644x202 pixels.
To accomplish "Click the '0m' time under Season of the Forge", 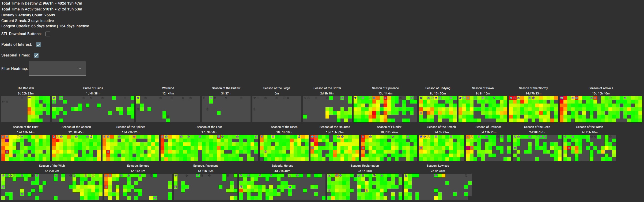I will coord(277,93).
